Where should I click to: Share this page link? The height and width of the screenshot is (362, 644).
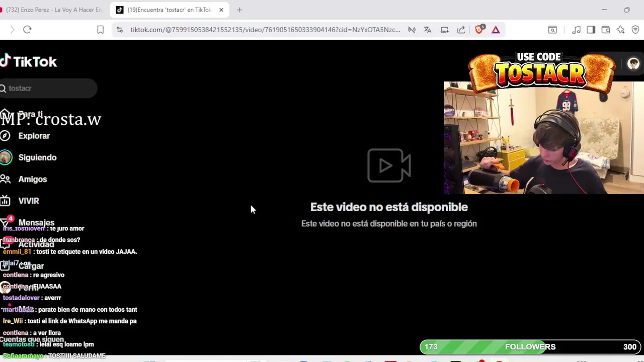click(461, 30)
